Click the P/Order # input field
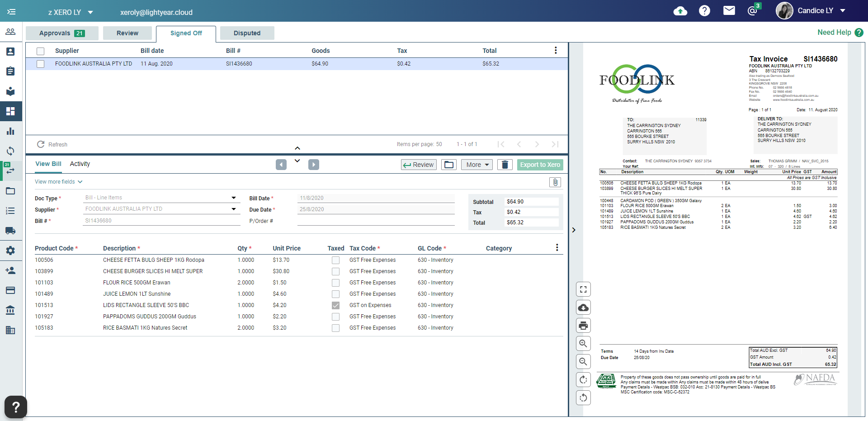The height and width of the screenshot is (421, 868). point(376,221)
